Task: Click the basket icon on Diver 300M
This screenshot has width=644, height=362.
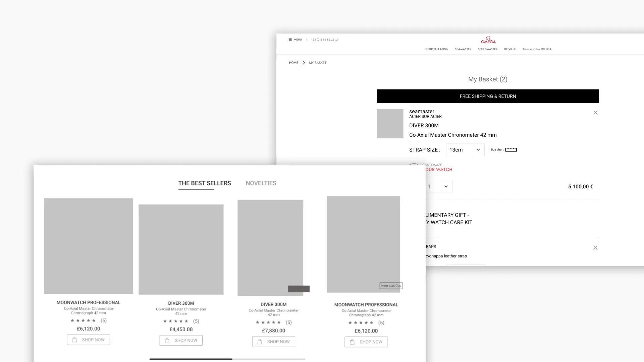Action: (167, 340)
